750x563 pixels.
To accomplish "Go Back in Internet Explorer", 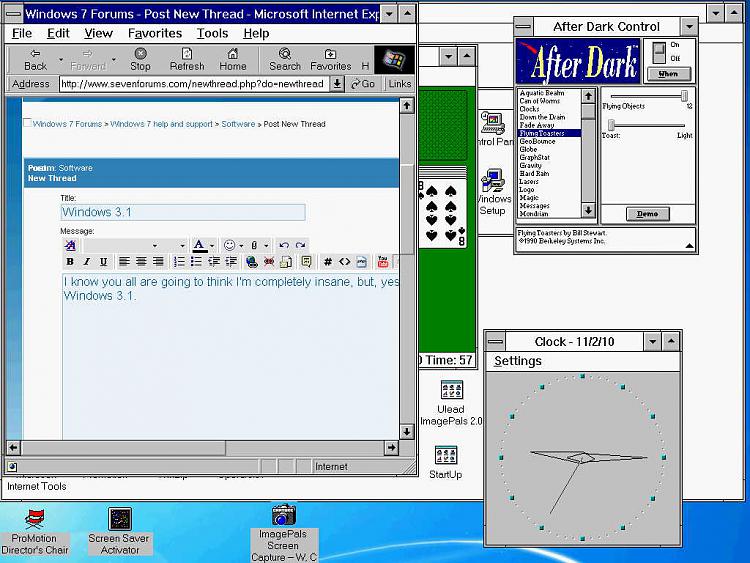I will point(35,60).
